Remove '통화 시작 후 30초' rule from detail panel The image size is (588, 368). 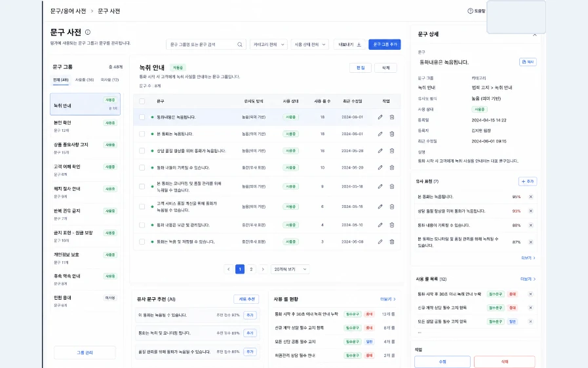pyautogui.click(x=530, y=295)
